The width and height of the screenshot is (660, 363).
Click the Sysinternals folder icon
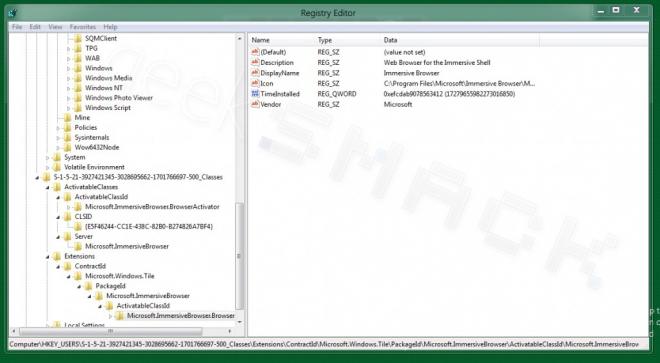67,137
